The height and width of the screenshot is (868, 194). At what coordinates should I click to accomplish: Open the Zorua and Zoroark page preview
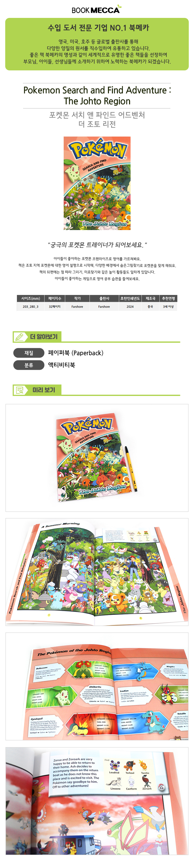97,801
